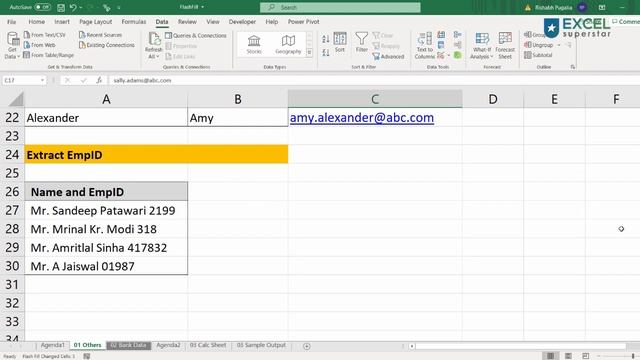The image size is (640, 360).
Task: Click the Search box in title bar
Action: [340, 7]
